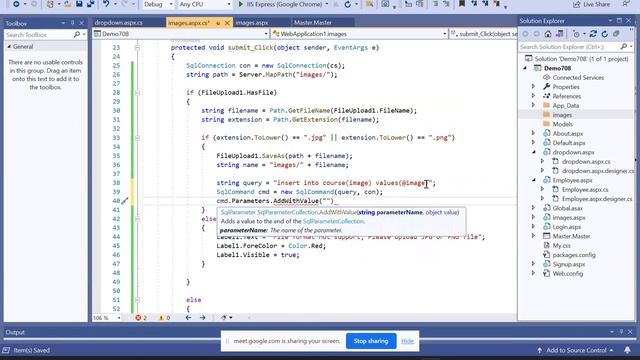Click the Hide link in sharing bar

[407, 341]
